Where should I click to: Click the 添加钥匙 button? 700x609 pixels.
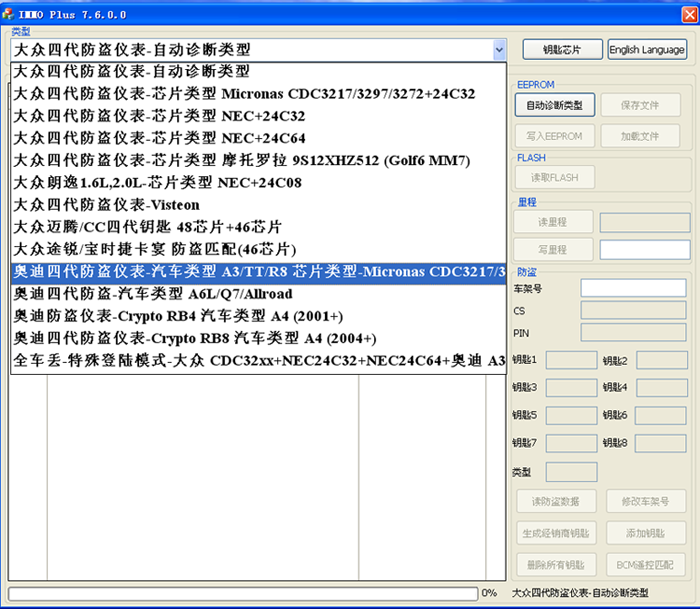pyautogui.click(x=646, y=533)
